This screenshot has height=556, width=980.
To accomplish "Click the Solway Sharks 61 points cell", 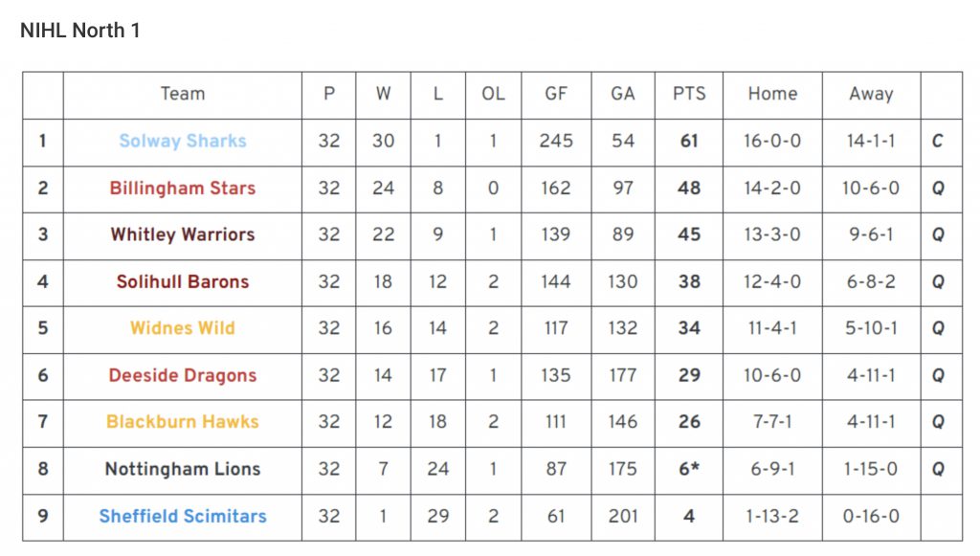I will (x=689, y=142).
